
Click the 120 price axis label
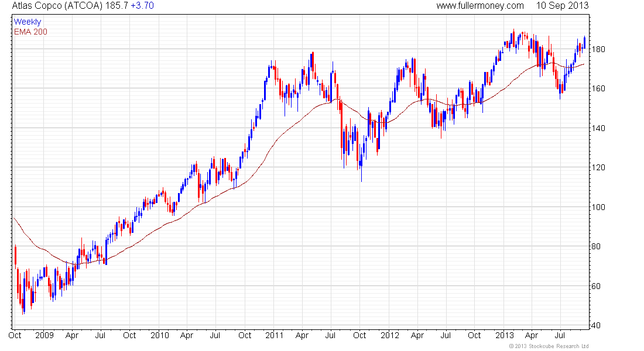point(598,167)
